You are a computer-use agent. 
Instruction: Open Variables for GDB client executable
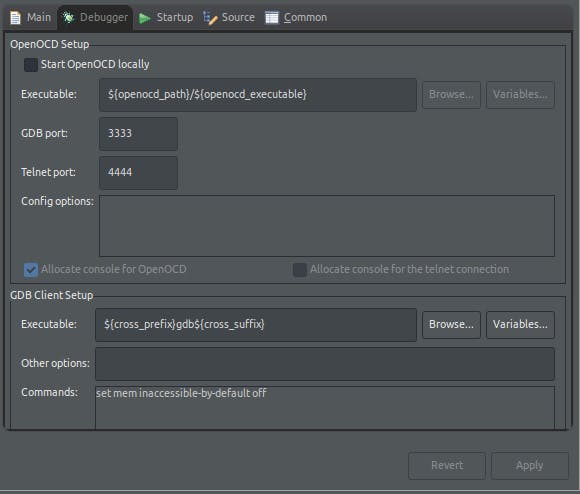point(520,325)
